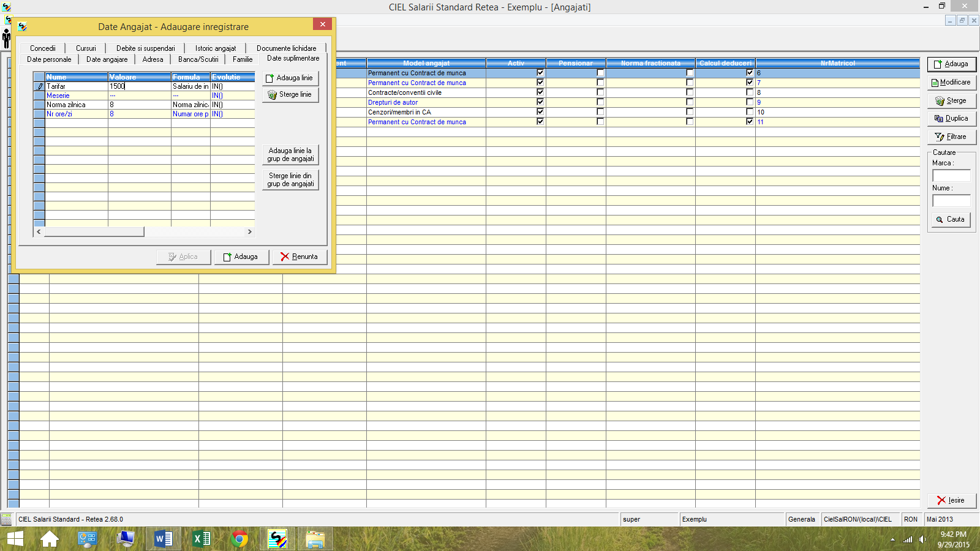Toggle Calcul deduceri checkbox for Cenzori/membri in CA row
This screenshot has width=980, height=551.
(x=750, y=112)
